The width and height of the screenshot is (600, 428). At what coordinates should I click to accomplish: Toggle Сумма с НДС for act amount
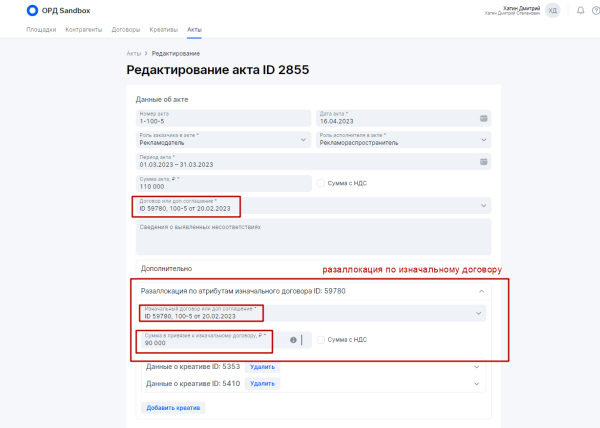(x=320, y=183)
